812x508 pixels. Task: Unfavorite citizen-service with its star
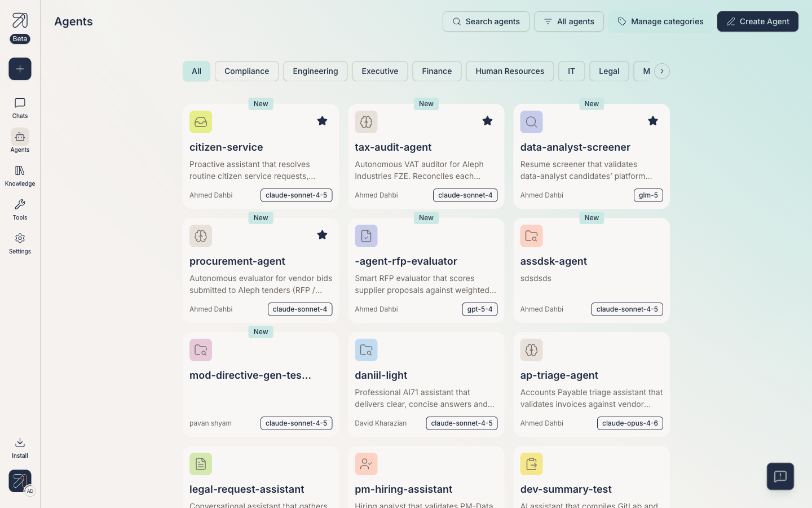322,121
